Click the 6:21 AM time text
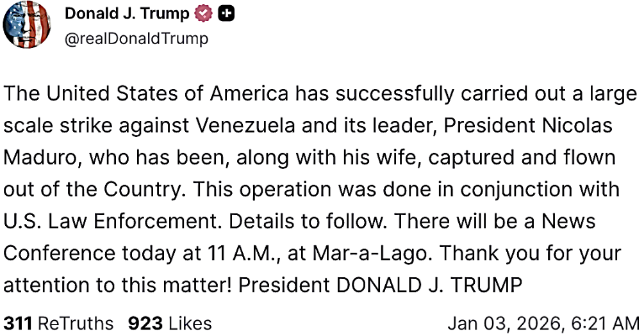This screenshot has width=644, height=336. (607, 323)
